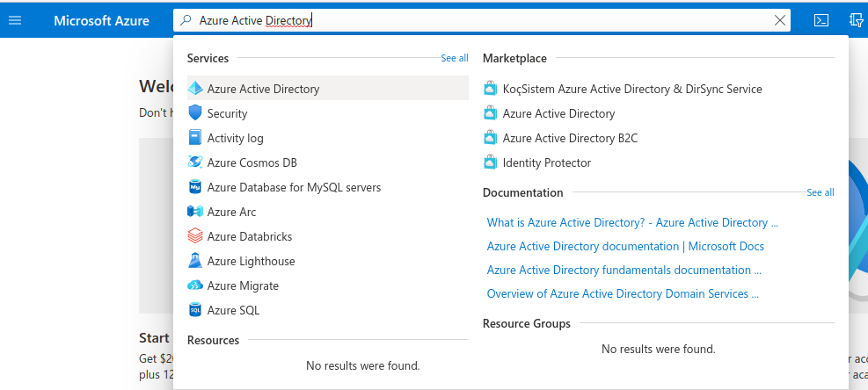868x390 pixels.
Task: Open Azure Database for MySQL servers
Action: (294, 187)
